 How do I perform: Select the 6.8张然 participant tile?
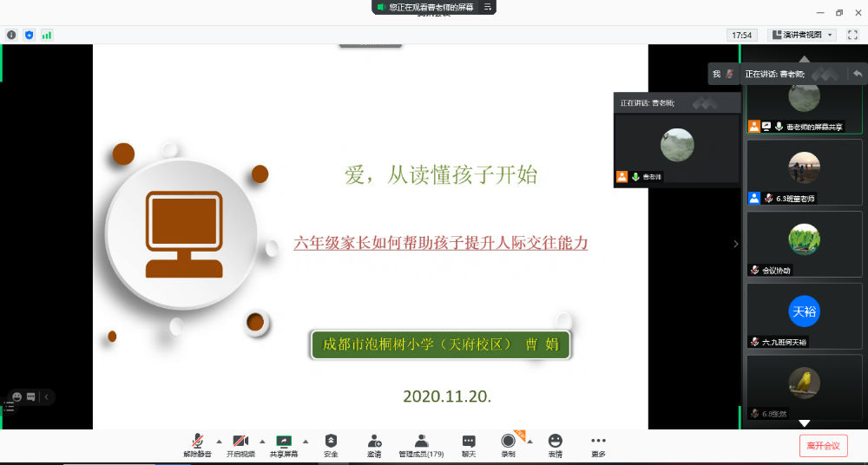805,387
